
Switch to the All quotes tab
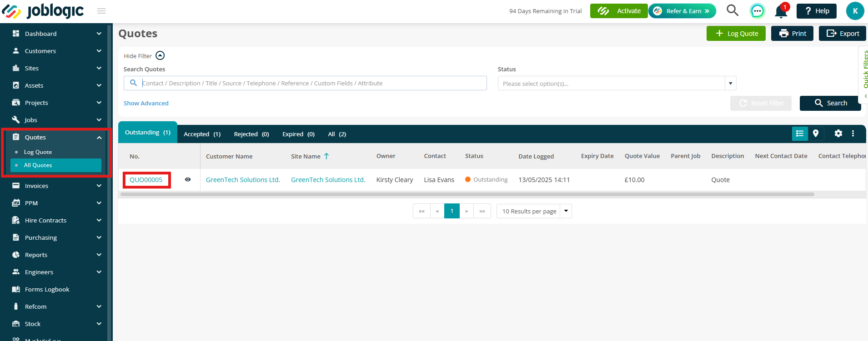click(337, 134)
